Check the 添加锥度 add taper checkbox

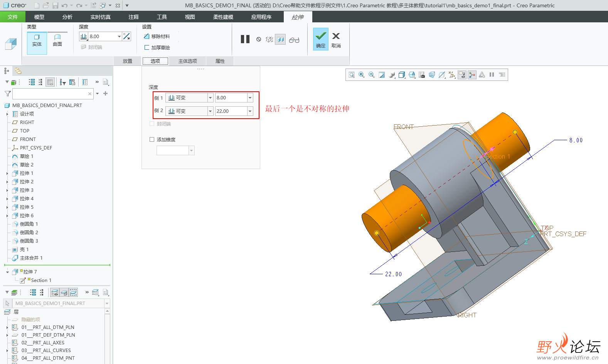pos(152,139)
